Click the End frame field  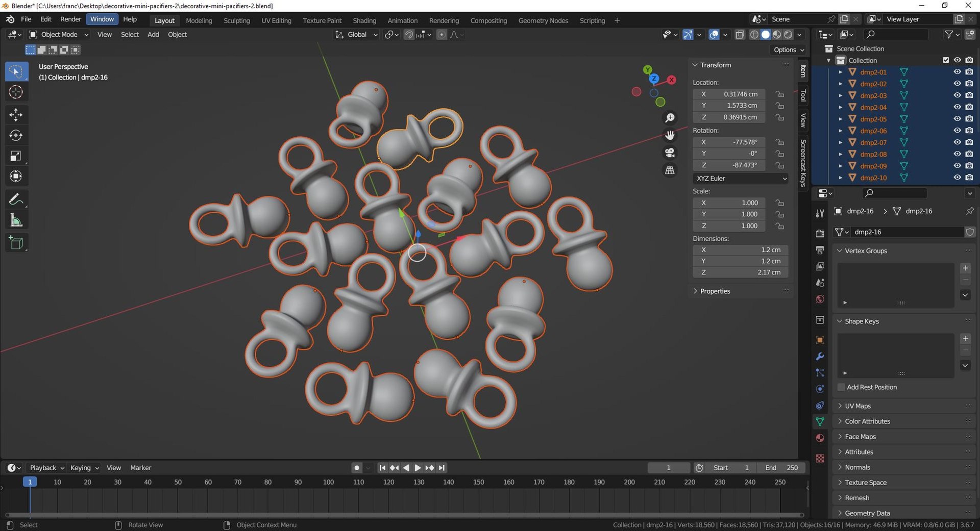coord(781,468)
